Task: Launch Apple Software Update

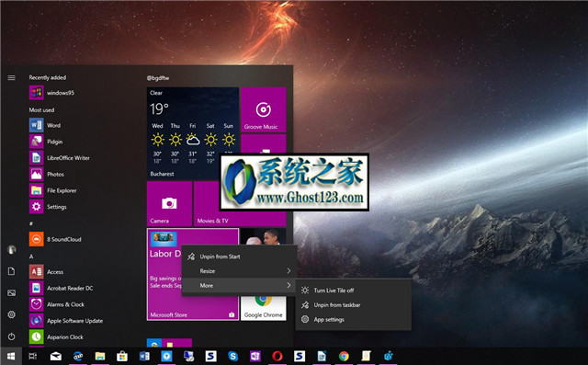Action: point(66,321)
